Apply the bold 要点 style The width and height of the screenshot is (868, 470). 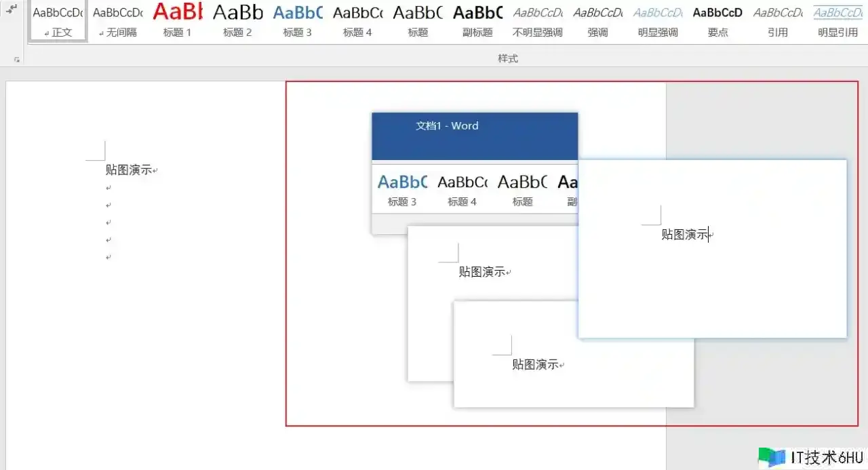click(x=717, y=20)
